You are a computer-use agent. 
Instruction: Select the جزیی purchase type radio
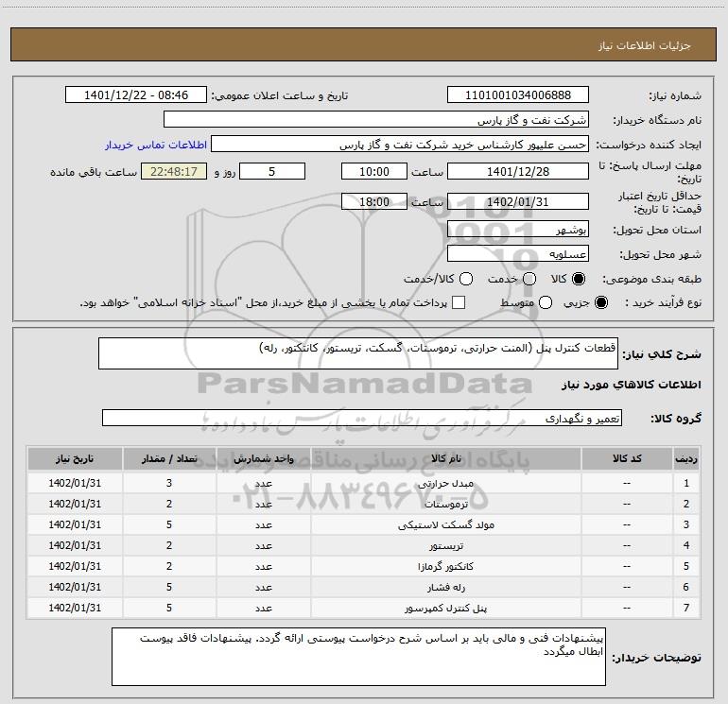[600, 302]
